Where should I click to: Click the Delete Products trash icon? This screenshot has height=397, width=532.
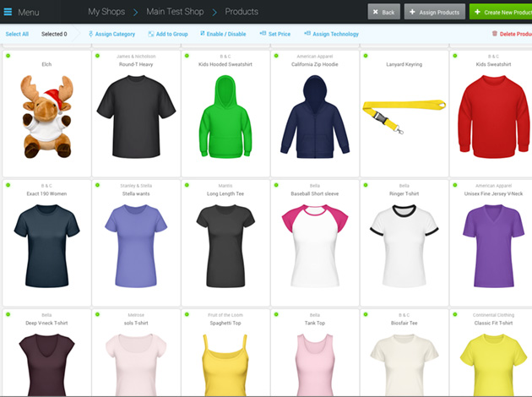pyautogui.click(x=495, y=34)
